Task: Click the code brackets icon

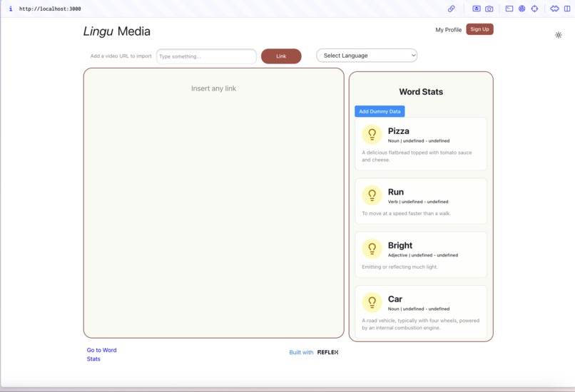Action: pos(554,9)
